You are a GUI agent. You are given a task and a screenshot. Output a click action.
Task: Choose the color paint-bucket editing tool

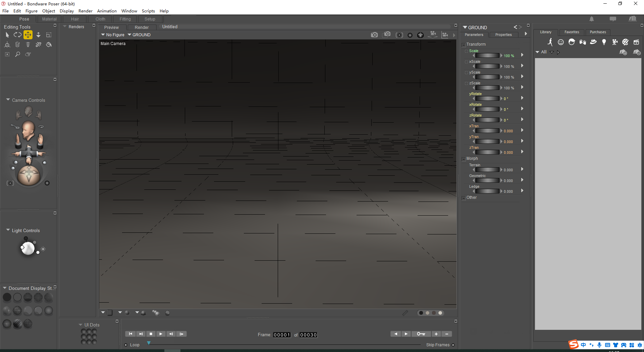pos(49,44)
